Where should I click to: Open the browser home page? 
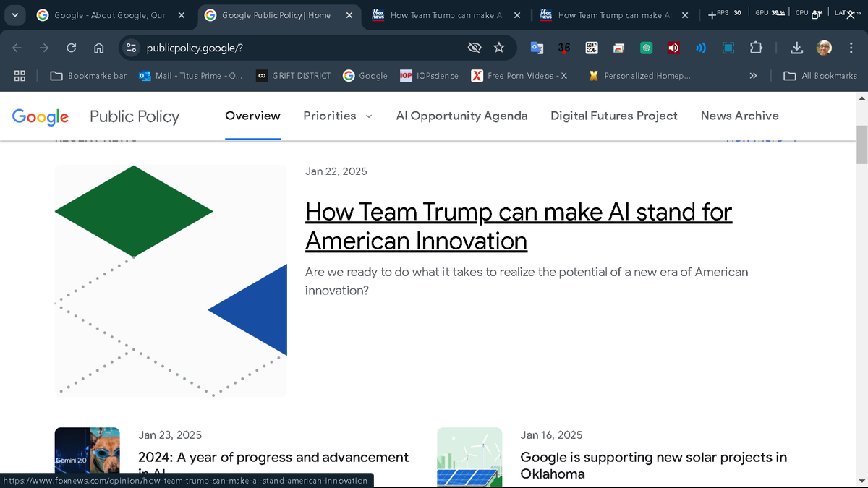99,48
